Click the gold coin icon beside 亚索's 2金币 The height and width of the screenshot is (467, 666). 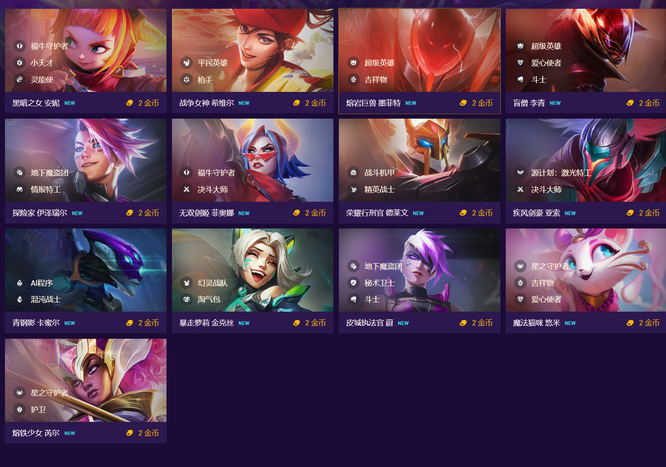(630, 213)
